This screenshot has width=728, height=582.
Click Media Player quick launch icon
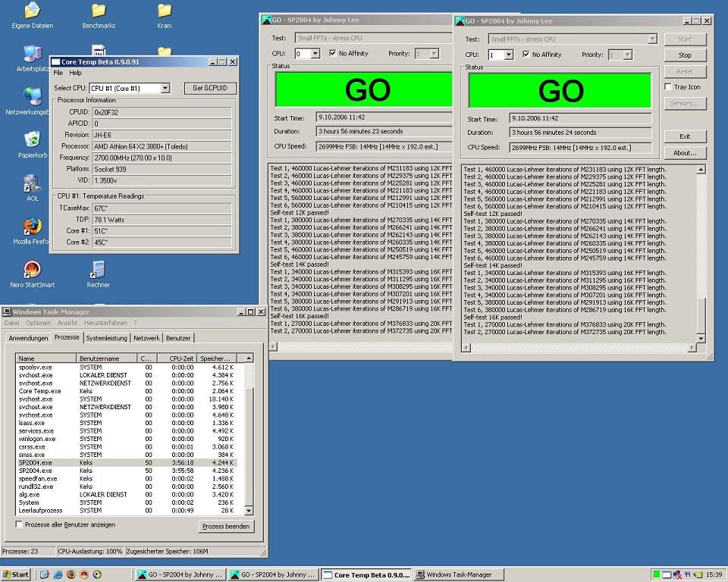97,574
